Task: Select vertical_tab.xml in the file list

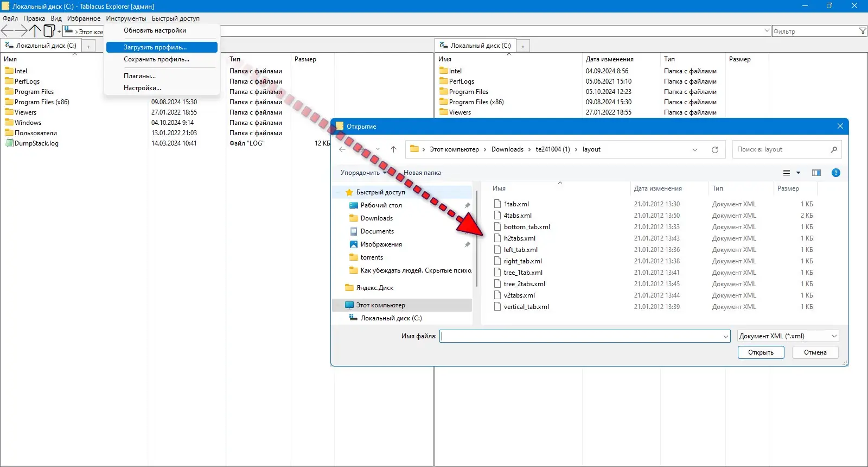Action: (526, 307)
